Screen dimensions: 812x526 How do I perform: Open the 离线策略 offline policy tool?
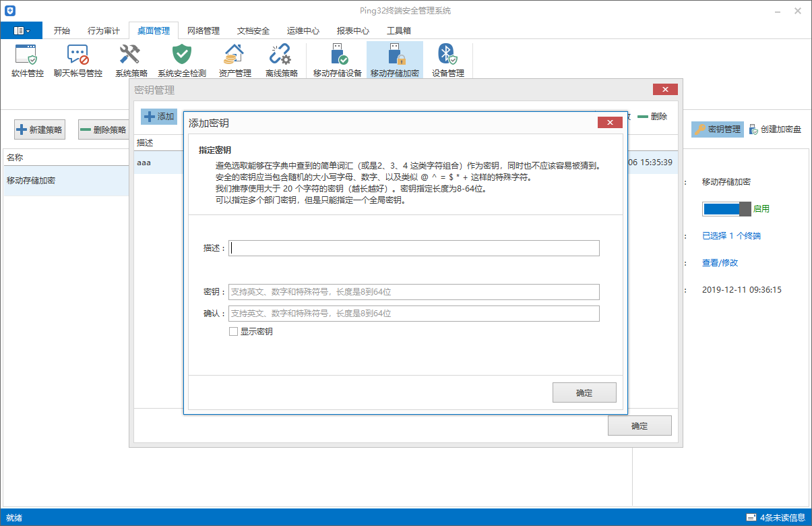click(281, 61)
